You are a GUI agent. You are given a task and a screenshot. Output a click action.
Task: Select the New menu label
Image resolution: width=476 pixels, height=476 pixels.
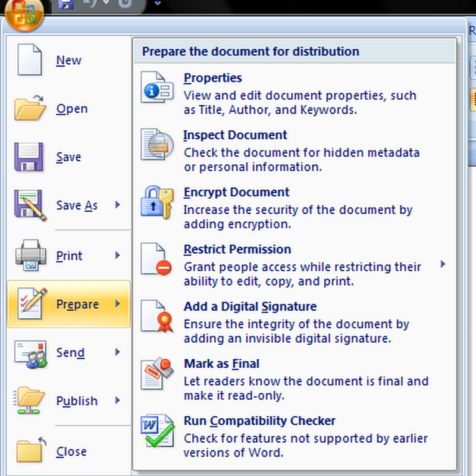tap(69, 61)
